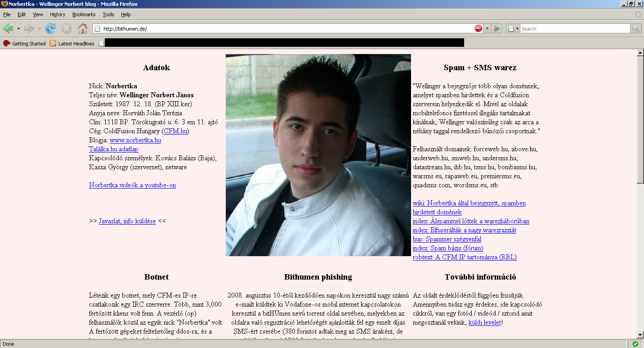Click the search magnifier icon
Viewport: 644px width, 348px height.
[x=635, y=28]
